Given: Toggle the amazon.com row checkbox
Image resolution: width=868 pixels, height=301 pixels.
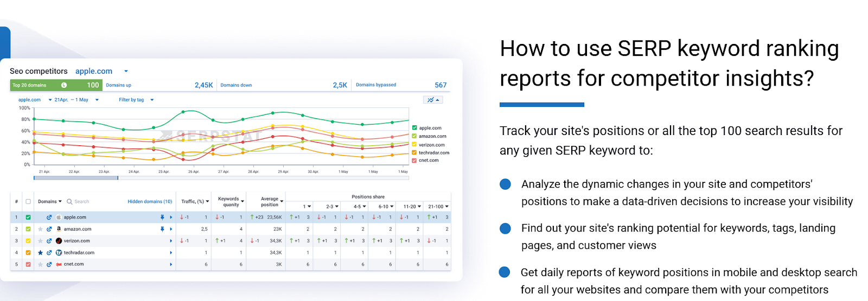Looking at the screenshot, I should 28,229.
